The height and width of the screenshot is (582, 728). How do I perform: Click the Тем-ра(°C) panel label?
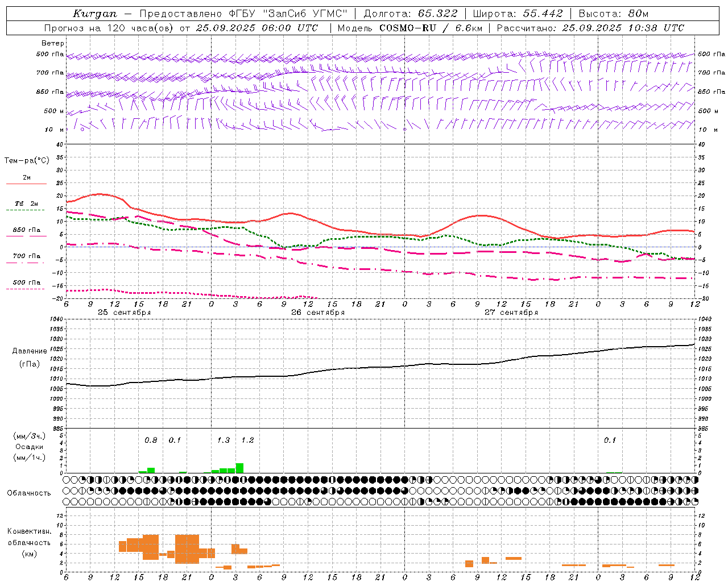point(27,161)
